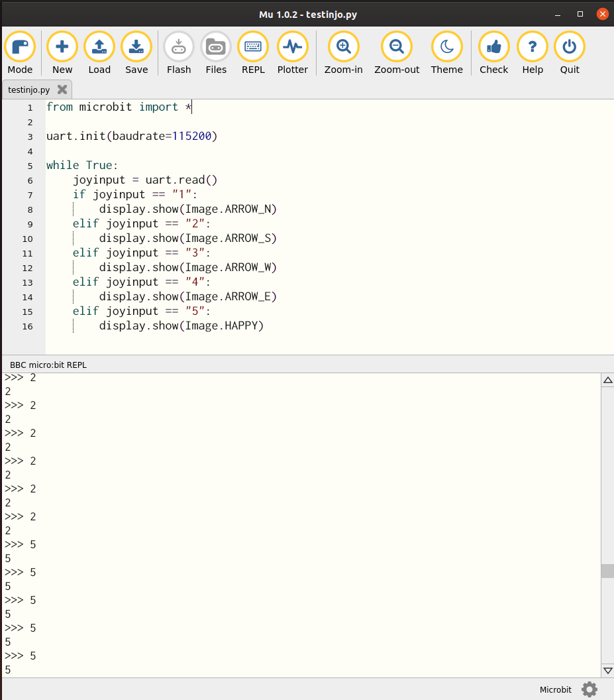Viewport: 614px width, 700px height.
Task: Close the Mu window
Action: 602,15
